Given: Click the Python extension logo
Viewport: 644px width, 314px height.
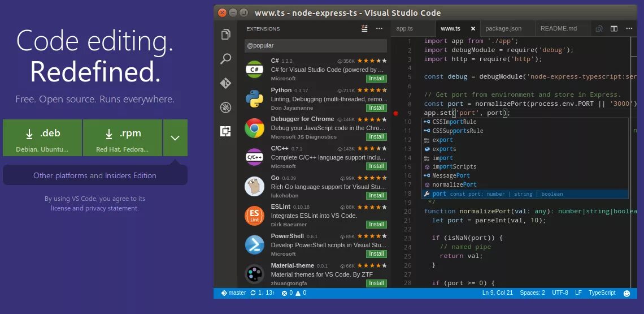Looking at the screenshot, I should pyautogui.click(x=254, y=99).
